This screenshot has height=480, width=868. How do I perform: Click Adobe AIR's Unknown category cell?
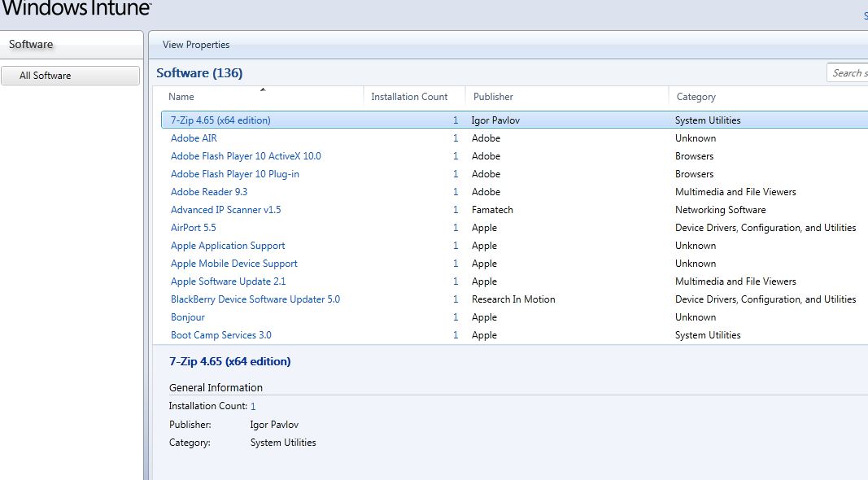[x=696, y=138]
